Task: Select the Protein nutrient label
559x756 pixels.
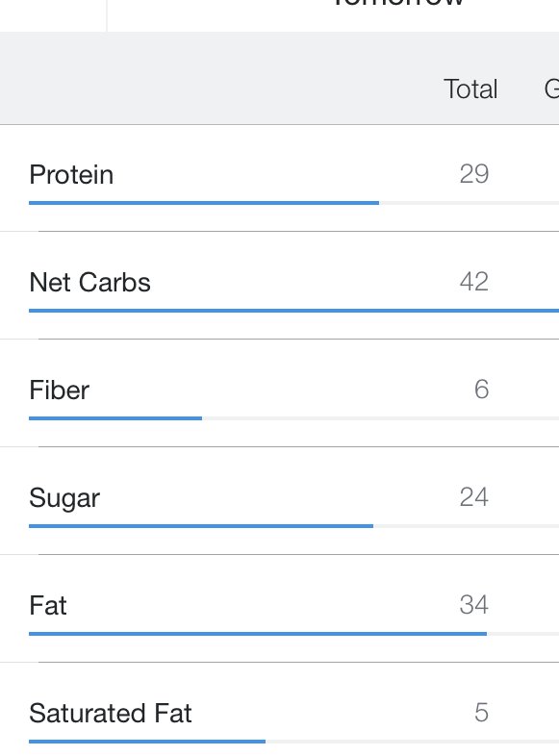Action: [x=71, y=174]
